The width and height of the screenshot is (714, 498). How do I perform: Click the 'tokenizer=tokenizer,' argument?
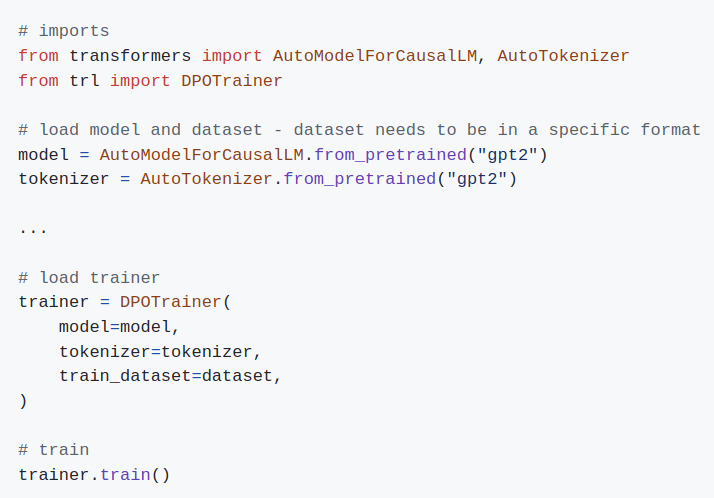(160, 352)
